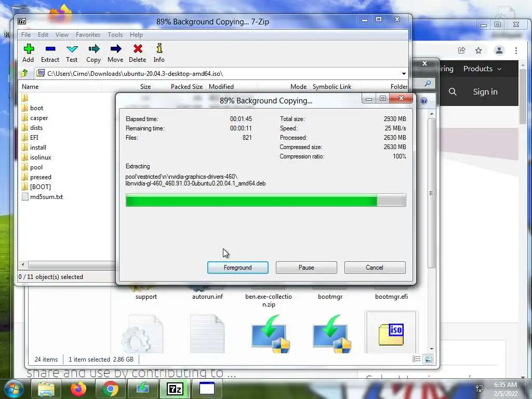Open the View menu
532x399 pixels.
(62, 35)
